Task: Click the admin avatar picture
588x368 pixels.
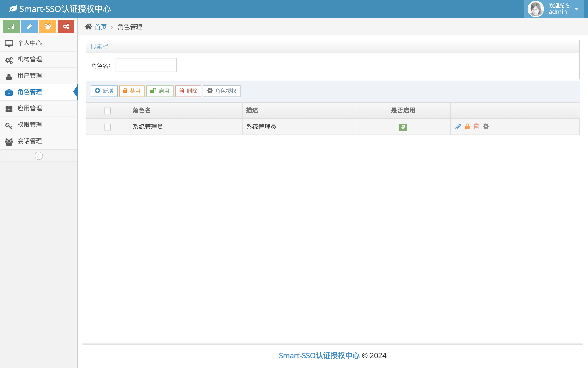Action: point(536,9)
